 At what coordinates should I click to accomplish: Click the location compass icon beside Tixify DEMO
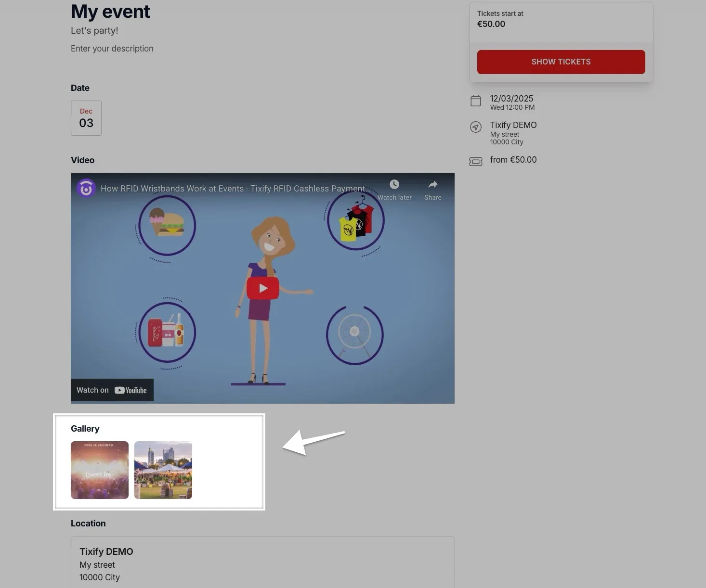coord(476,127)
